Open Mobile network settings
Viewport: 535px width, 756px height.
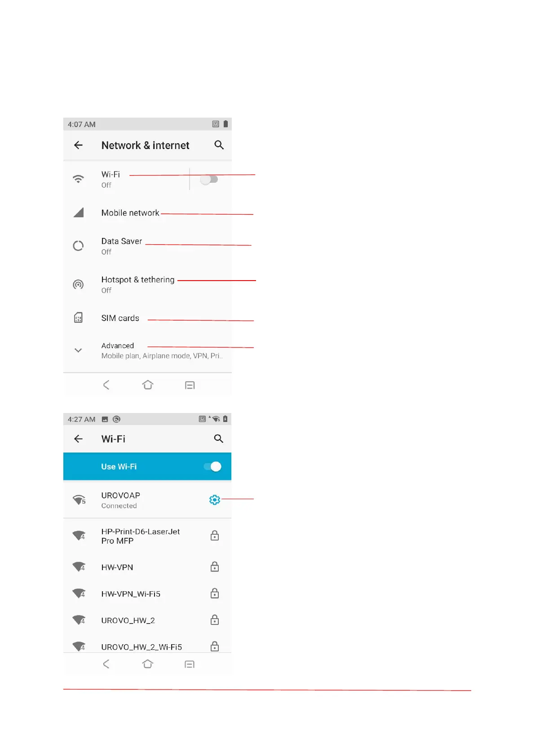(x=130, y=213)
